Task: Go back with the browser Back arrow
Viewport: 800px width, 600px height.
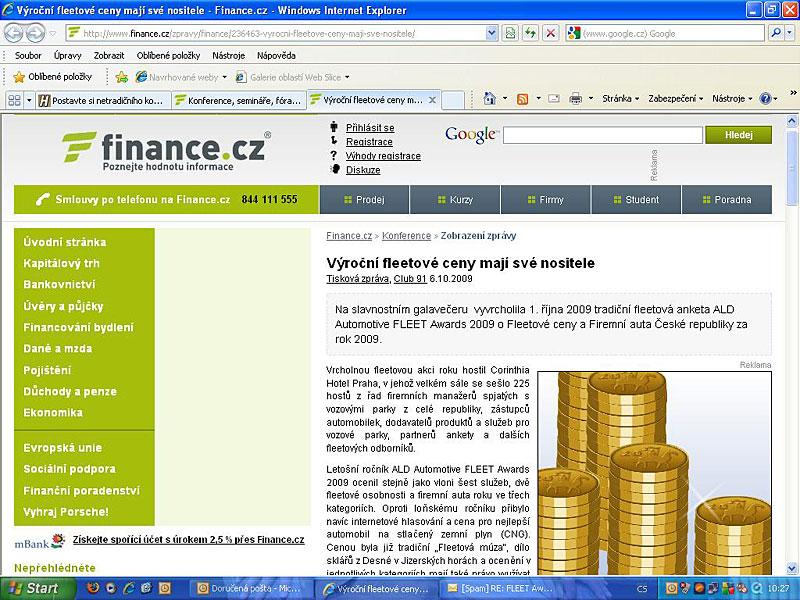Action: [14, 34]
